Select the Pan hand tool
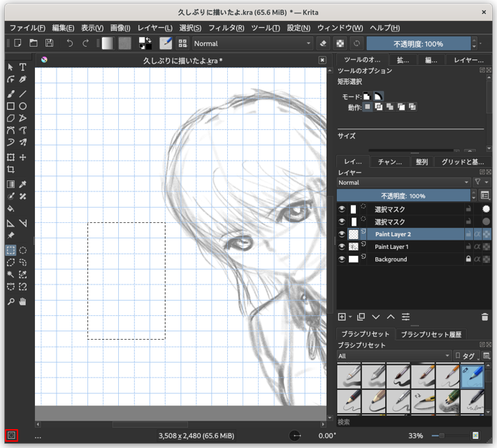This screenshot has height=448, width=497. pos(22,302)
